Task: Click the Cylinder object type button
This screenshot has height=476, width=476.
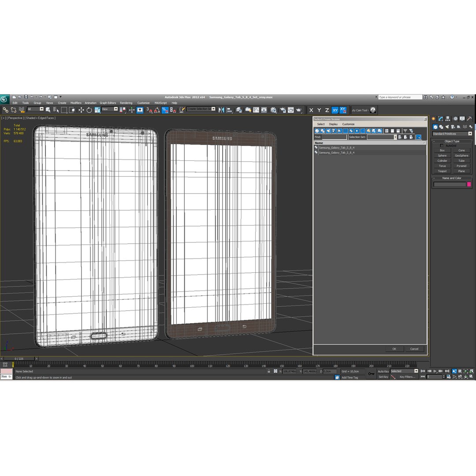Action: pos(442,161)
